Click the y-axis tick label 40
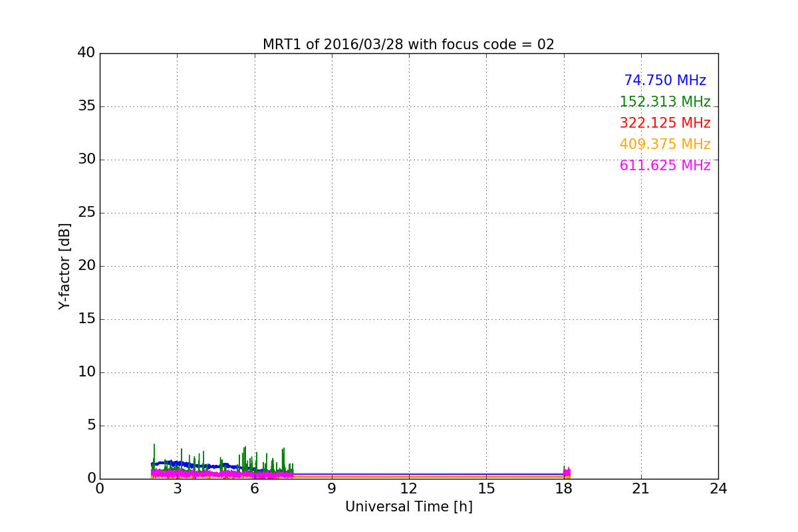The image size is (798, 532). (86, 53)
